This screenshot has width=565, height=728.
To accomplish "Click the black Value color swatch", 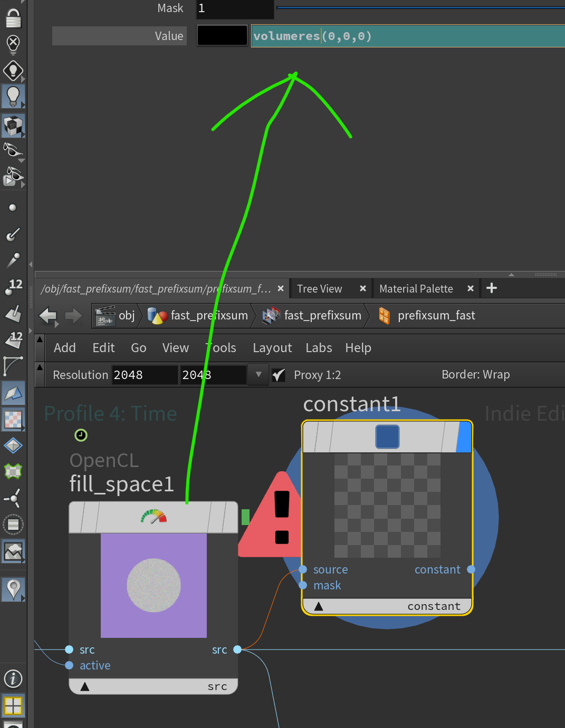I will point(222,36).
